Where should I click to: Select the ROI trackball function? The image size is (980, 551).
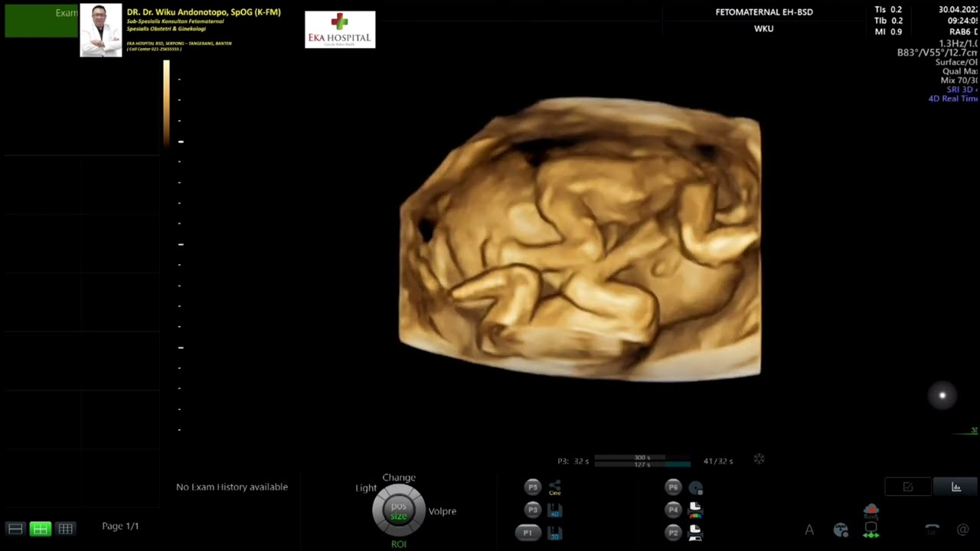(x=399, y=544)
